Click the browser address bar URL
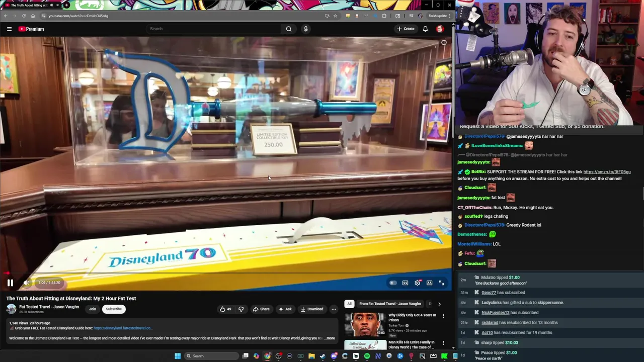 (x=78, y=16)
